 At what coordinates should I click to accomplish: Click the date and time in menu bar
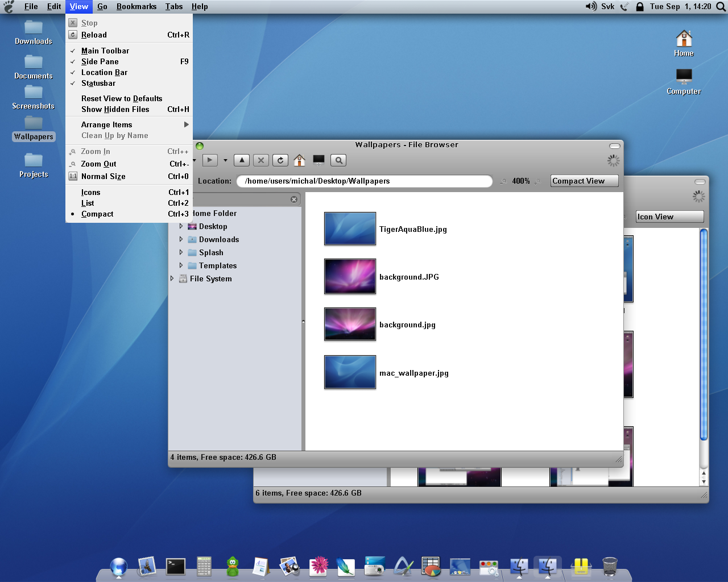680,6
